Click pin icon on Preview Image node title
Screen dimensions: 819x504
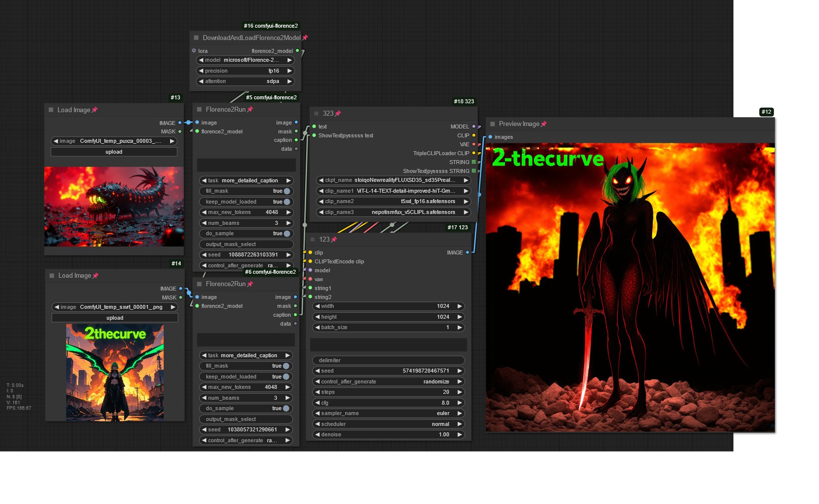[x=544, y=124]
